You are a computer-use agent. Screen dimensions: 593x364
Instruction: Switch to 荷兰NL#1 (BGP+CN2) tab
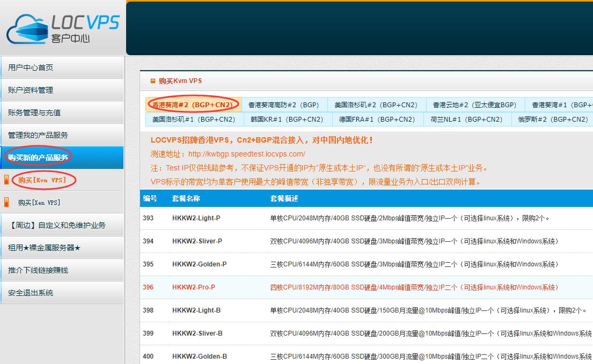click(x=467, y=120)
